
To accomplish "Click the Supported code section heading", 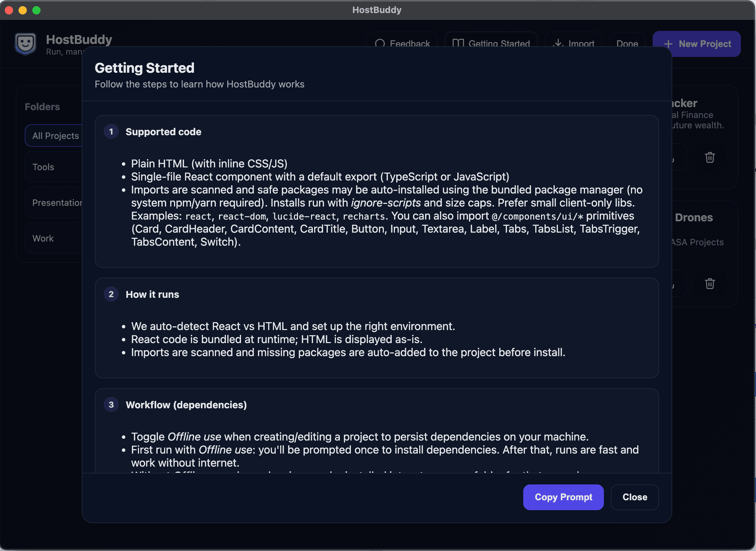I will [163, 132].
